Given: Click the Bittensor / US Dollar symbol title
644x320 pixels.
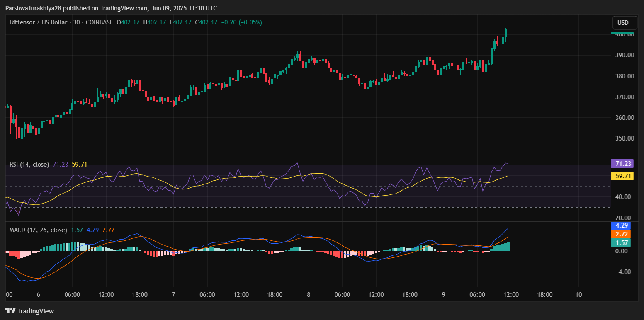Looking at the screenshot, I should tap(38, 22).
